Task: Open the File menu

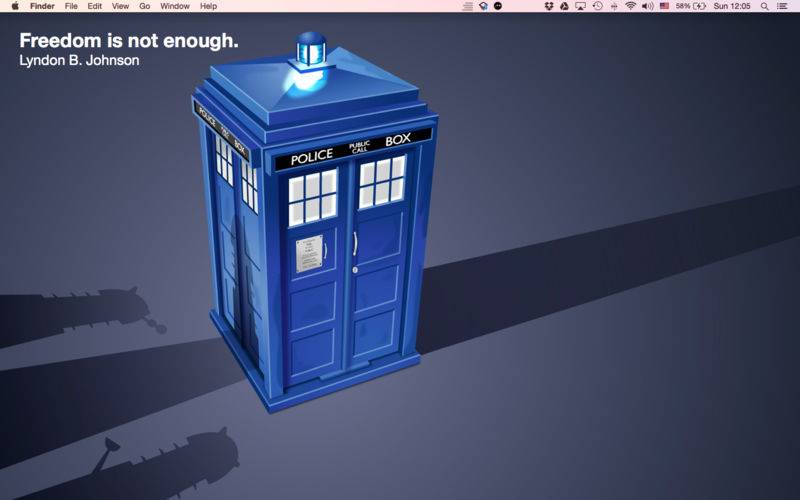Action: (x=71, y=6)
